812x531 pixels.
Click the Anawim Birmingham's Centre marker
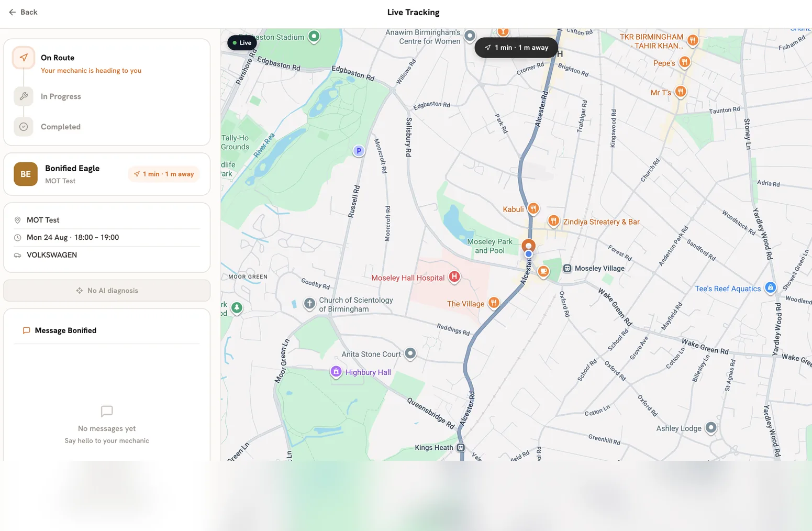point(470,36)
